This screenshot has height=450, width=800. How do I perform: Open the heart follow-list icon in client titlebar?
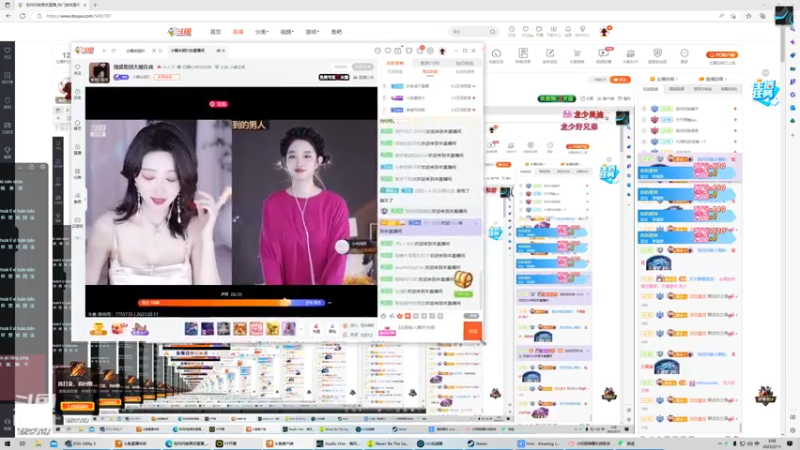point(388,51)
